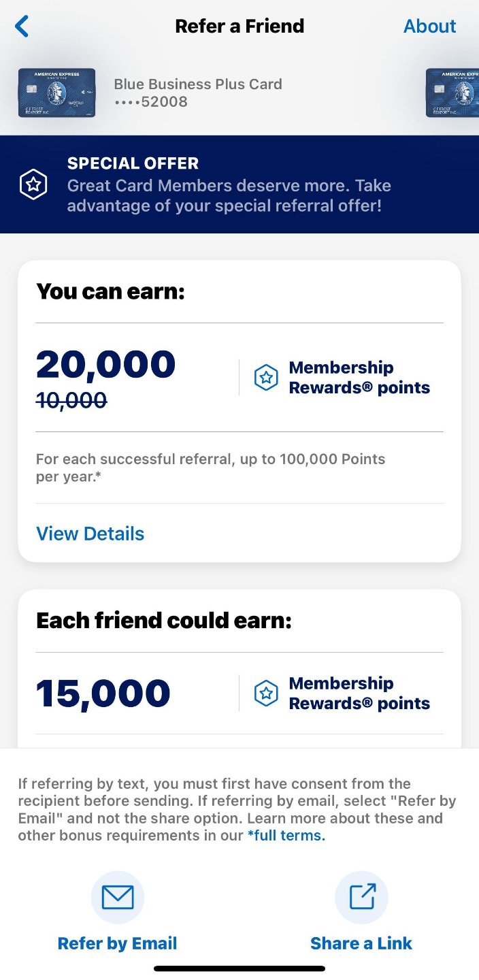Viewport: 479px width, 980px height.
Task: Tap the iOS home indicator bar
Action: tap(239, 968)
